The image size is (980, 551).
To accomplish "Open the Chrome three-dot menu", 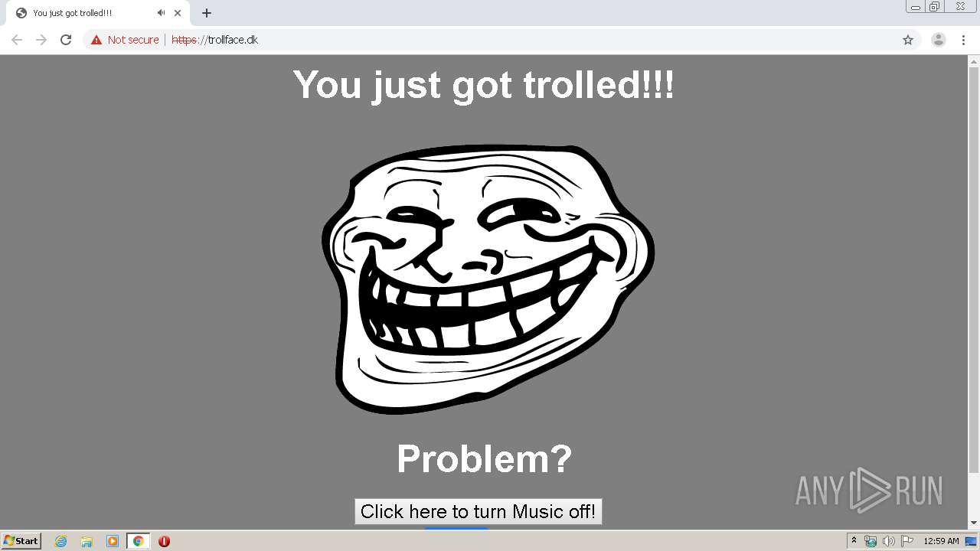I will tap(963, 40).
